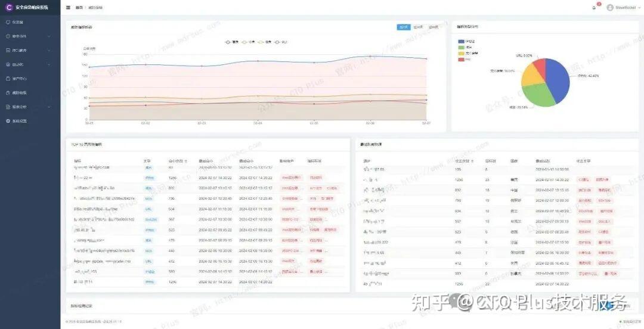Go to 首页 home in breadcrumb
The image size is (644, 329).
tap(79, 7)
